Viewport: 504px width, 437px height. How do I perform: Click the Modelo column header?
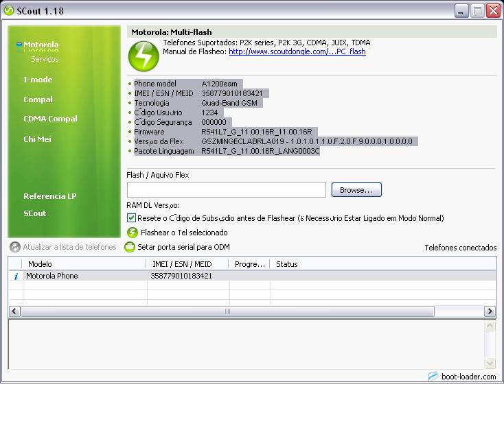84,264
